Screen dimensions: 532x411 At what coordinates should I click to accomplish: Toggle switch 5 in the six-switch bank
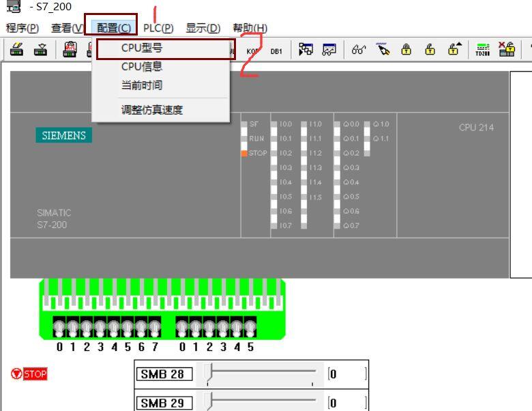point(250,328)
